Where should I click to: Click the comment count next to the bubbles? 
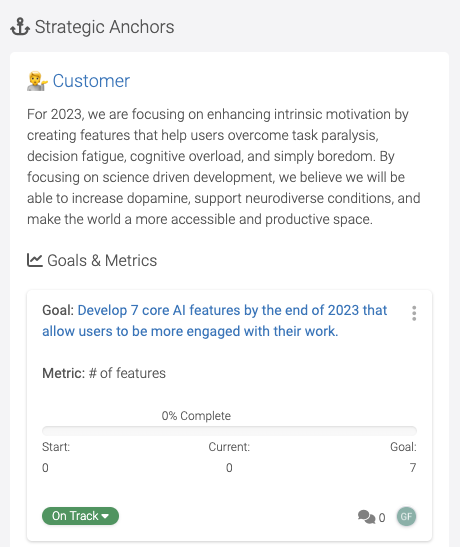click(x=382, y=518)
